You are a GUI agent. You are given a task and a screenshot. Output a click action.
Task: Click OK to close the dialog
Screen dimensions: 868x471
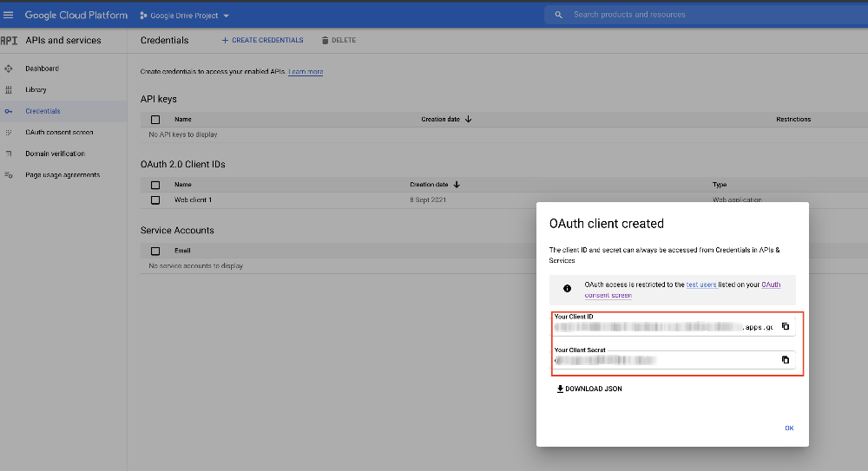789,428
